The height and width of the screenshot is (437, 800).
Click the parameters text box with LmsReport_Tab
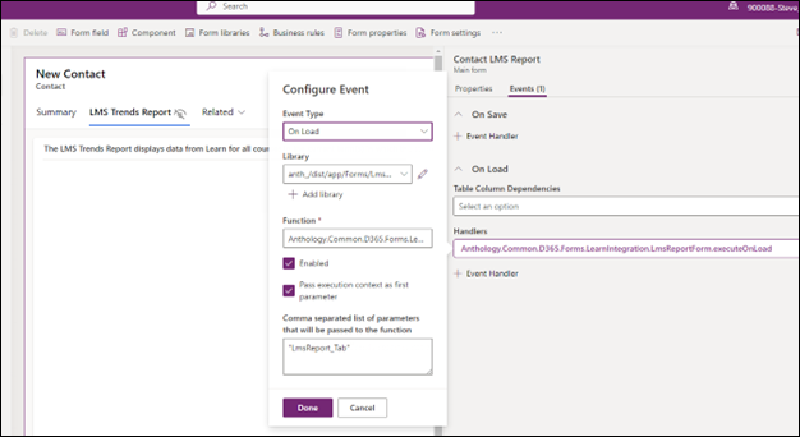pyautogui.click(x=357, y=356)
